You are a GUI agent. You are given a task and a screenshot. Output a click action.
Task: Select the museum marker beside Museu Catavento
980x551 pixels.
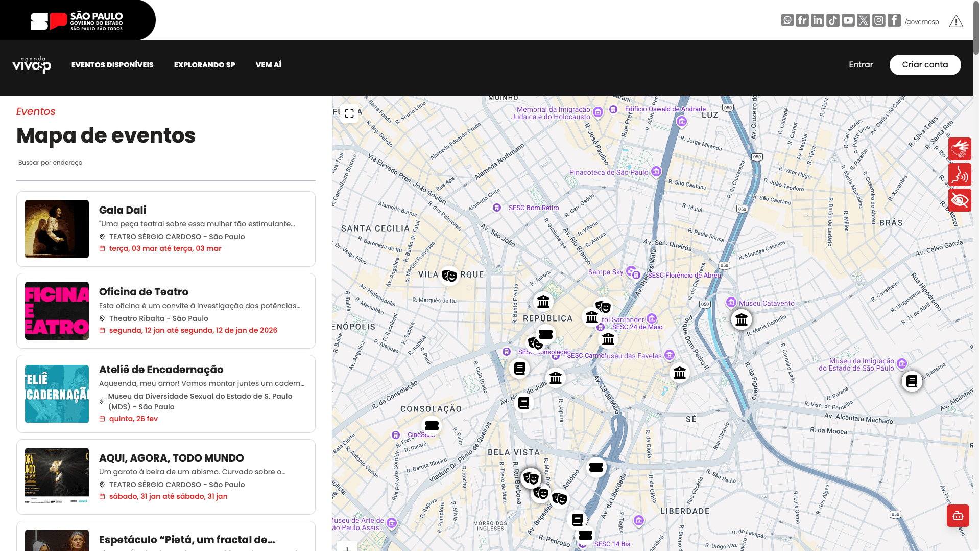click(x=742, y=320)
